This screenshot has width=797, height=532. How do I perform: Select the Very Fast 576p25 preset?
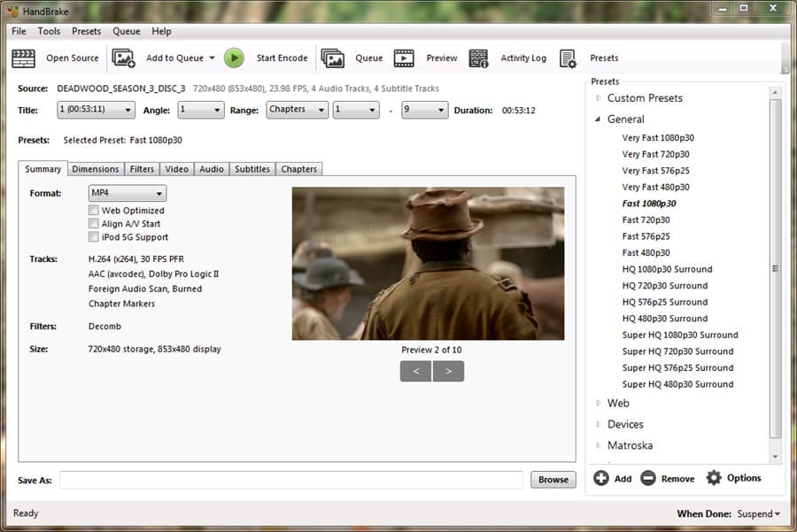[655, 171]
